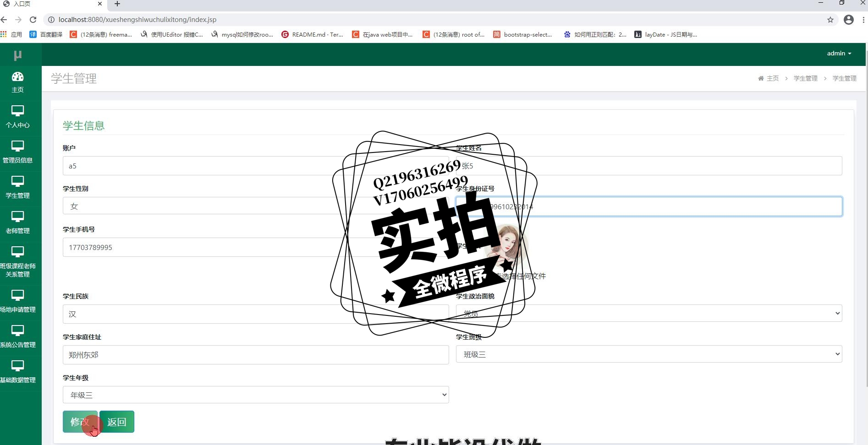Expand the 学生班级 dropdown showing 班级三
868x445 pixels.
[x=649, y=354]
